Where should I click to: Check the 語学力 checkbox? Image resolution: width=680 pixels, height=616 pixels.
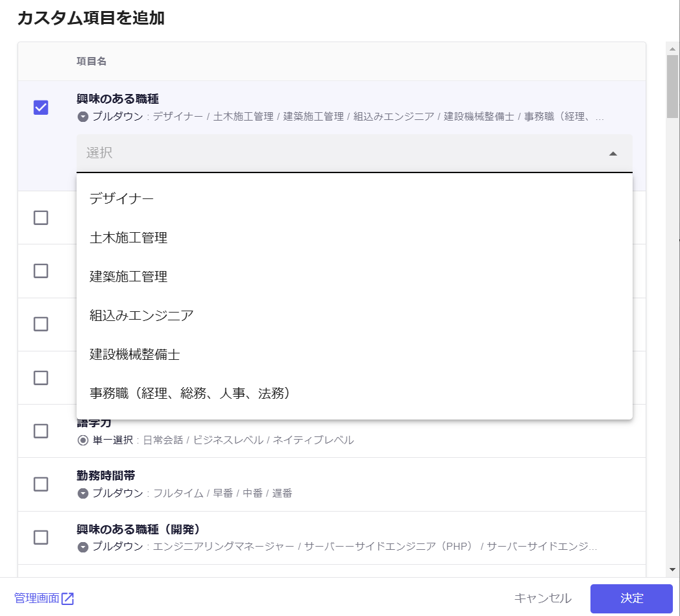pos(41,431)
